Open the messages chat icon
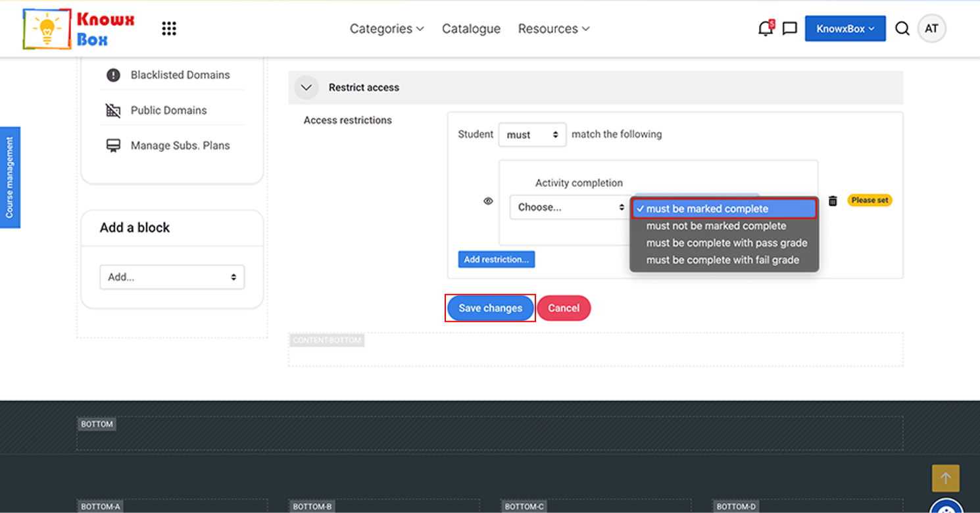980x513 pixels. pyautogui.click(x=790, y=29)
